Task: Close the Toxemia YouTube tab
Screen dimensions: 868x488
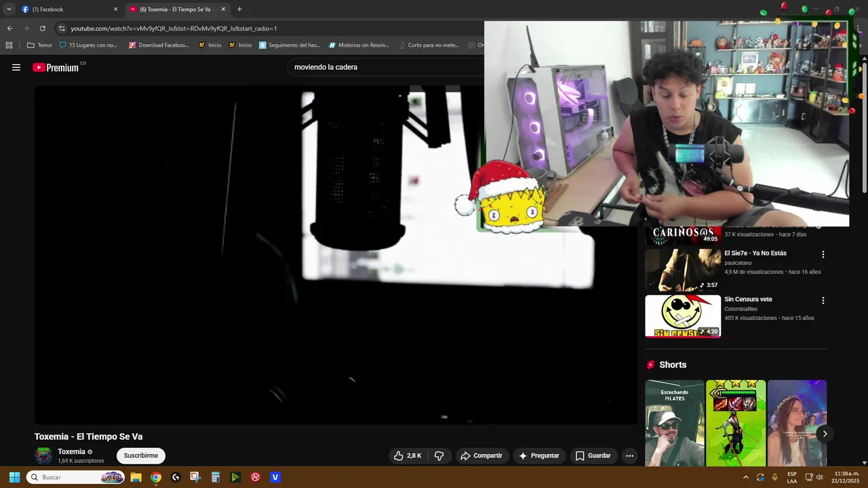Action: (x=223, y=9)
